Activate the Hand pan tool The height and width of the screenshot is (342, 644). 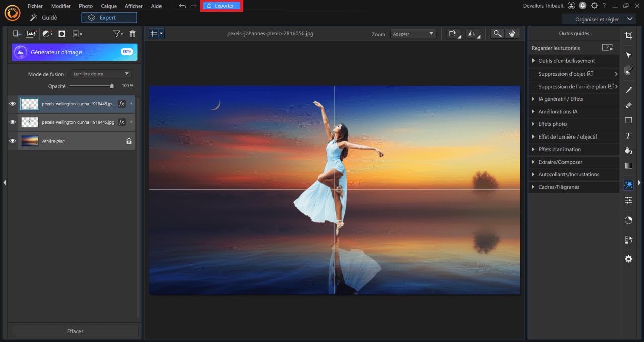tap(512, 34)
